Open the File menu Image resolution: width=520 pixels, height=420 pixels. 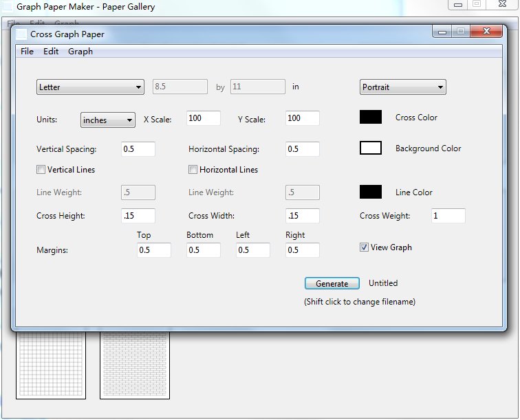tap(27, 52)
